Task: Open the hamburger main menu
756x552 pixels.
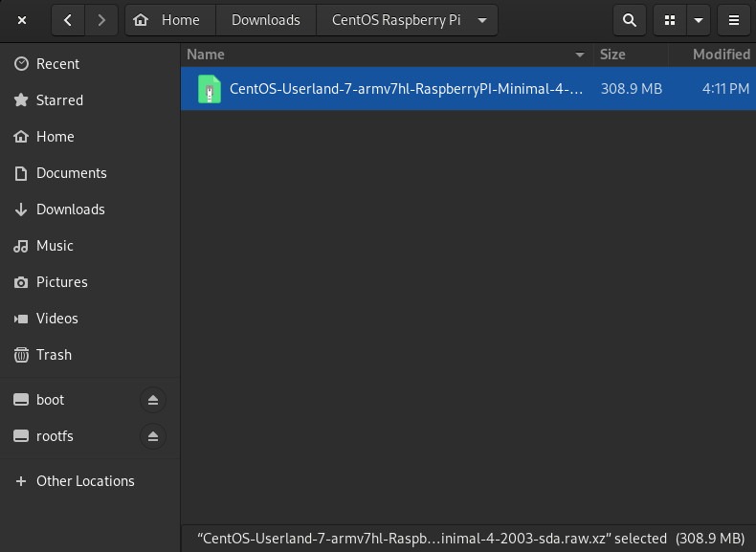Action: [x=734, y=20]
